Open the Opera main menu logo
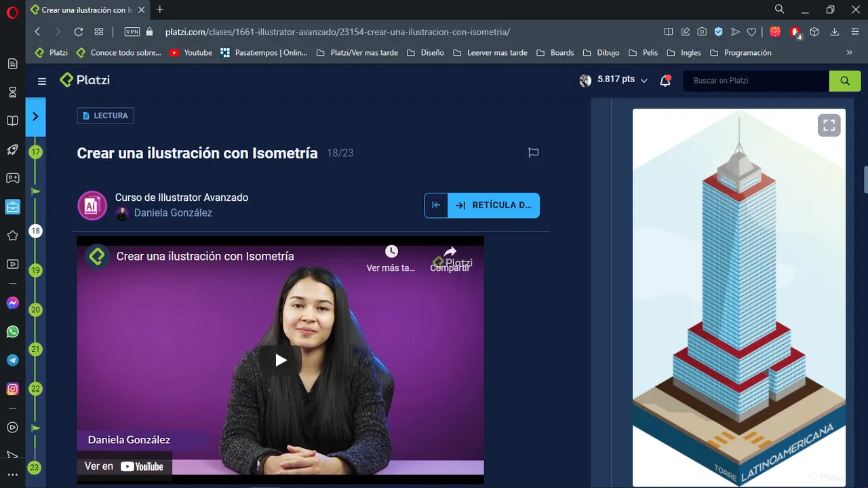 pos(12,12)
